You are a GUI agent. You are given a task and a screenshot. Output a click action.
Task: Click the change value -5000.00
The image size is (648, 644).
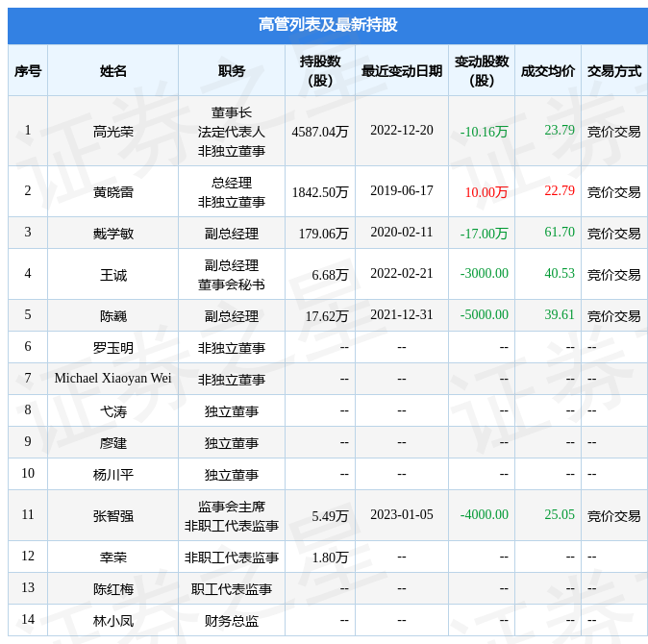click(484, 314)
